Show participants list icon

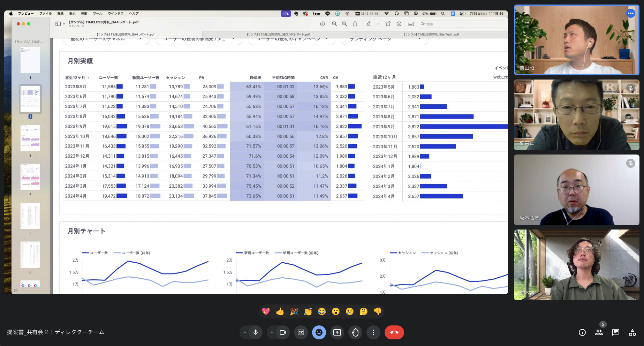pos(599,332)
